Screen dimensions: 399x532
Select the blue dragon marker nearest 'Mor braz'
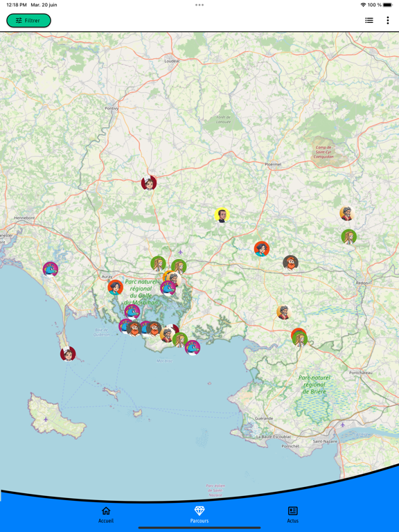(193, 348)
